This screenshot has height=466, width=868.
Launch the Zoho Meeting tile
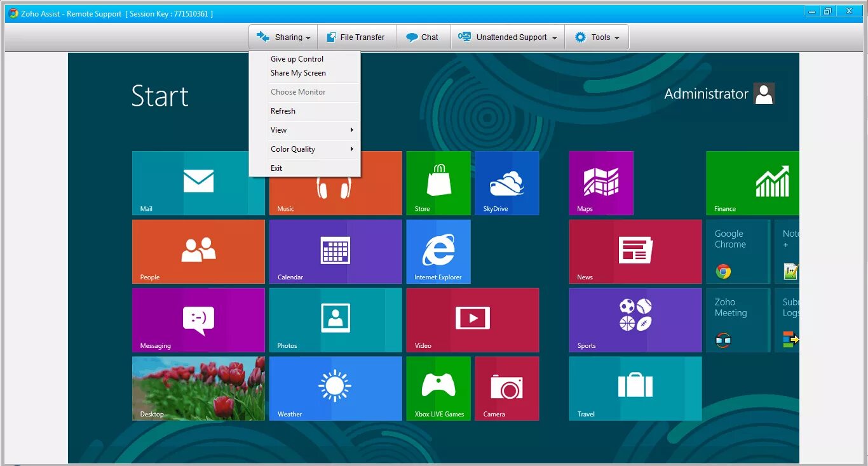coord(738,320)
